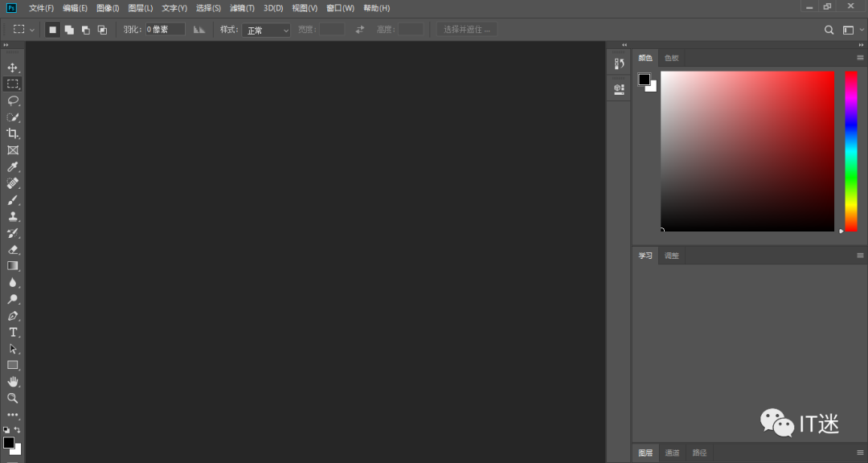Select the Rectangle shape tool
Image resolution: width=868 pixels, height=463 pixels.
point(12,365)
